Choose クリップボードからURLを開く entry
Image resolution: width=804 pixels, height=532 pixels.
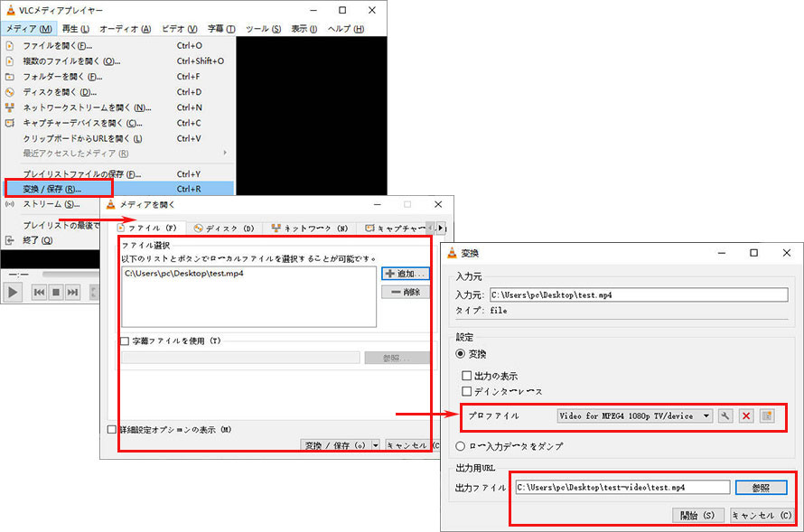click(118, 138)
